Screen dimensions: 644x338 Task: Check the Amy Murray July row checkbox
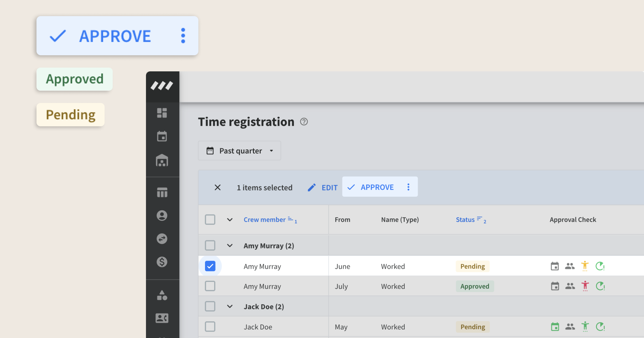210,286
